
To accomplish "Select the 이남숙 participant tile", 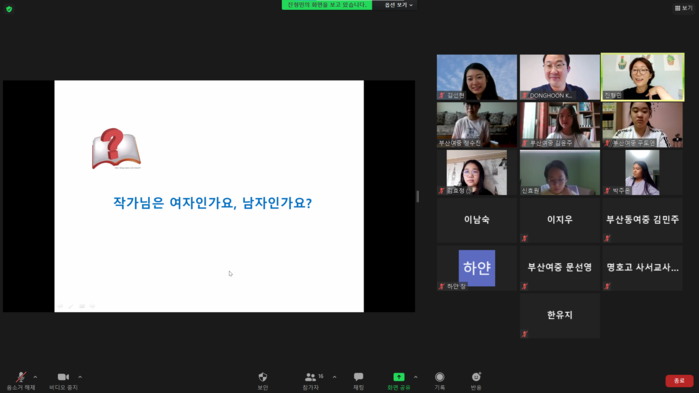I will pos(477,219).
